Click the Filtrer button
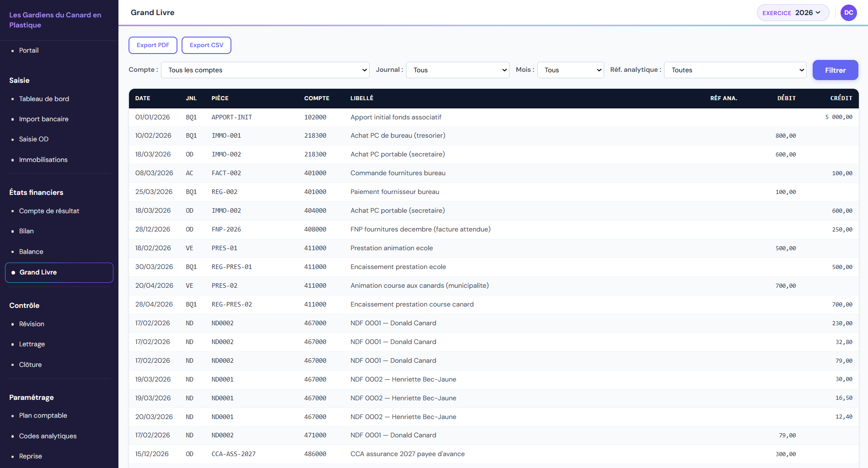Image resolution: width=868 pixels, height=468 pixels. pyautogui.click(x=835, y=70)
